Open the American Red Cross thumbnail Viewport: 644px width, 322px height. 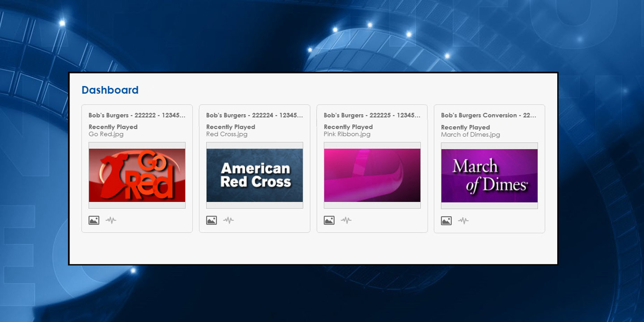coord(254,175)
